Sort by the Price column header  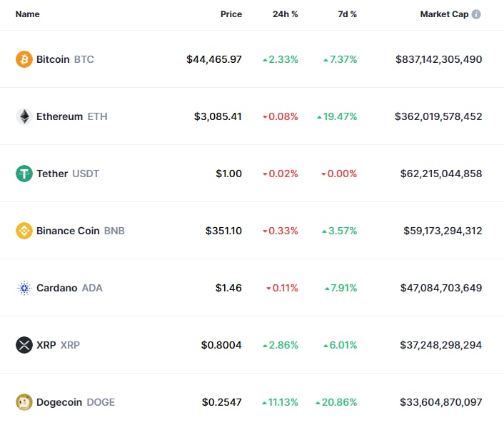point(231,14)
